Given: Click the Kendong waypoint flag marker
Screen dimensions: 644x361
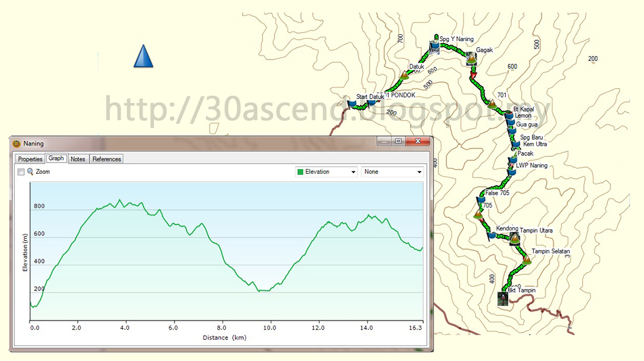Looking at the screenshot, I should [492, 235].
